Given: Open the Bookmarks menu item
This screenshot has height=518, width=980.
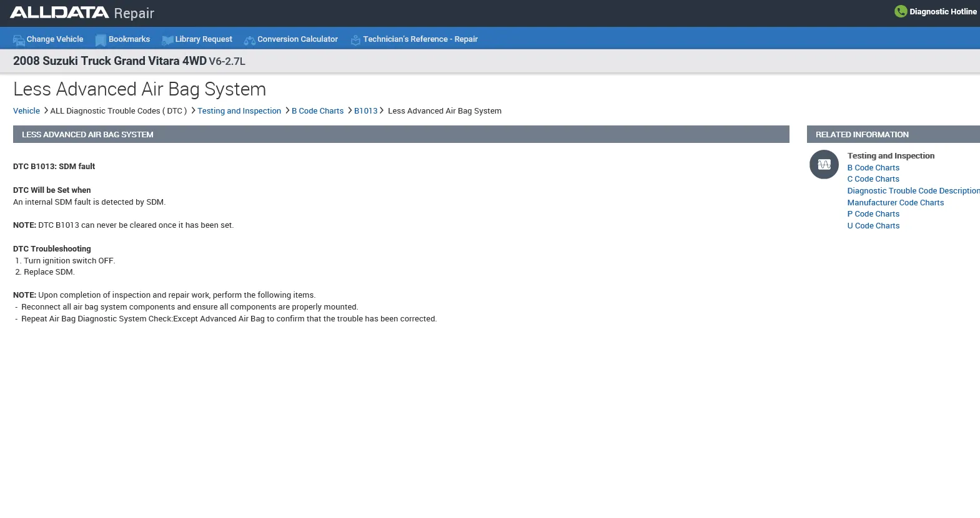Looking at the screenshot, I should point(129,39).
